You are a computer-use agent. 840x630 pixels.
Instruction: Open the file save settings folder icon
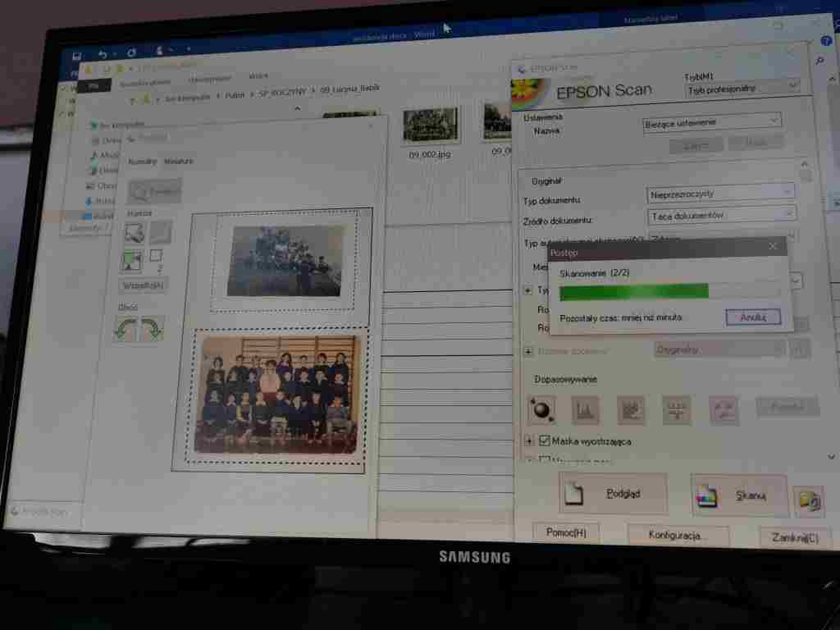(x=809, y=501)
